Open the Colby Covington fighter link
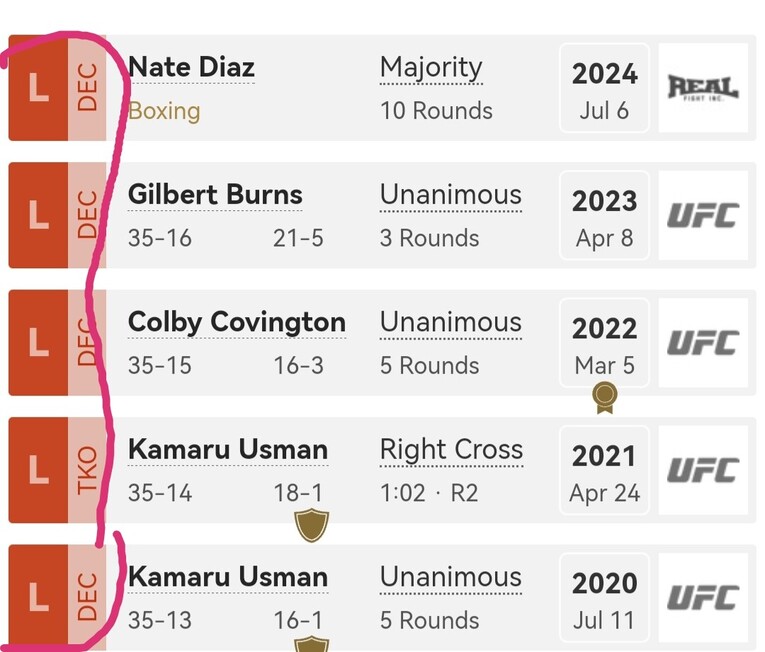765x652 pixels. (237, 322)
